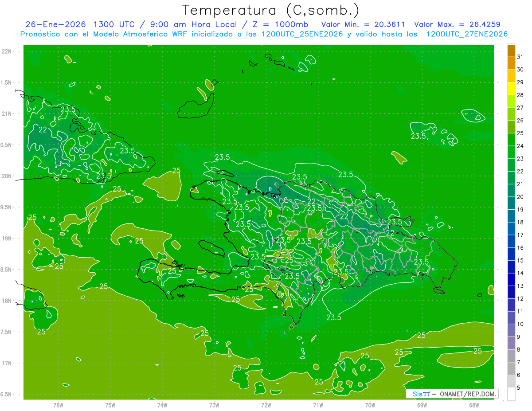
Task: Select the '74W' longitude axis label
Action: [x=162, y=405]
